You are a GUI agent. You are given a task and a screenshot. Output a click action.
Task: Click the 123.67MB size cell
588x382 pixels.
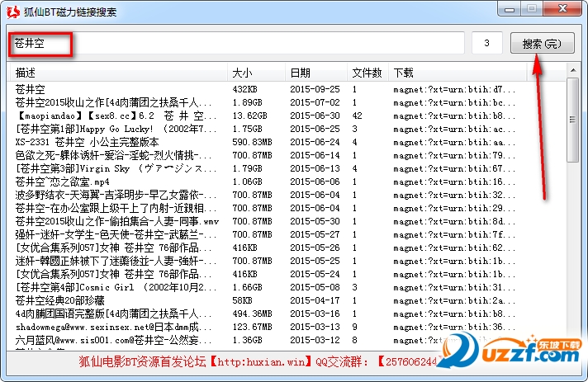coord(252,328)
